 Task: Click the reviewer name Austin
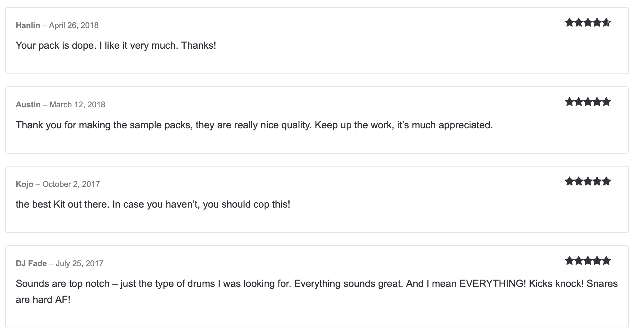[x=28, y=105]
